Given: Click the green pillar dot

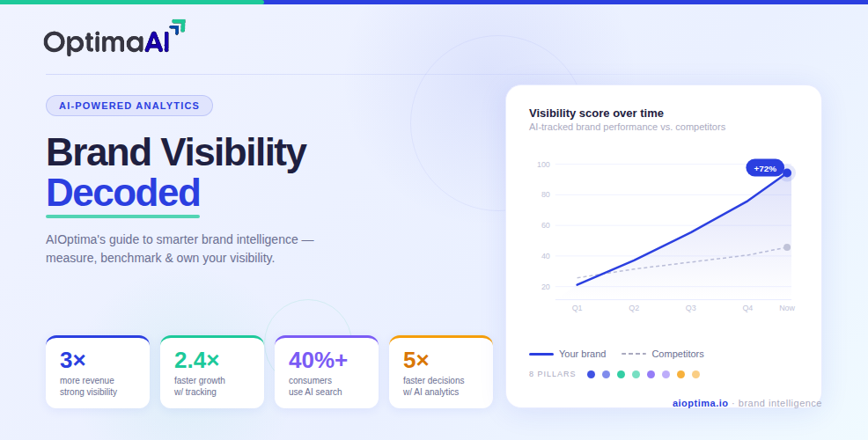Looking at the screenshot, I should 622,375.
